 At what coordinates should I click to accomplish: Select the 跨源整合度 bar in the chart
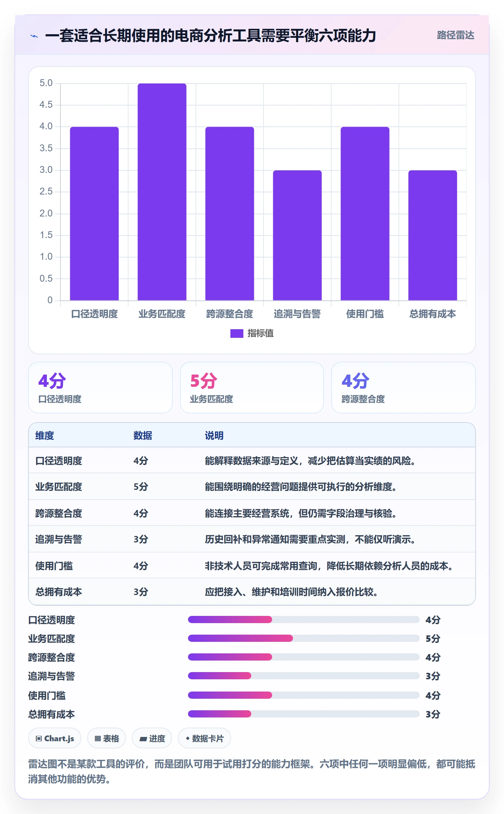point(230,214)
